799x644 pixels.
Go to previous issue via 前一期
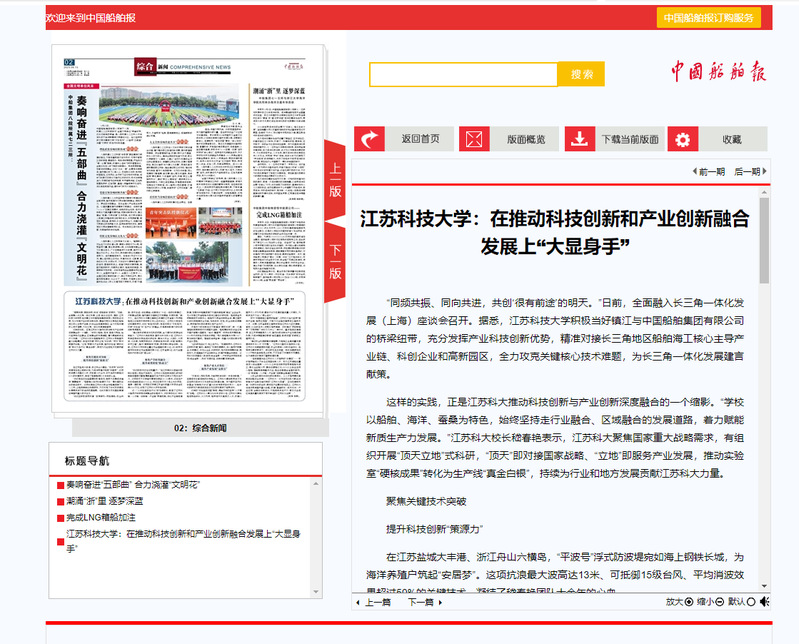(709, 172)
